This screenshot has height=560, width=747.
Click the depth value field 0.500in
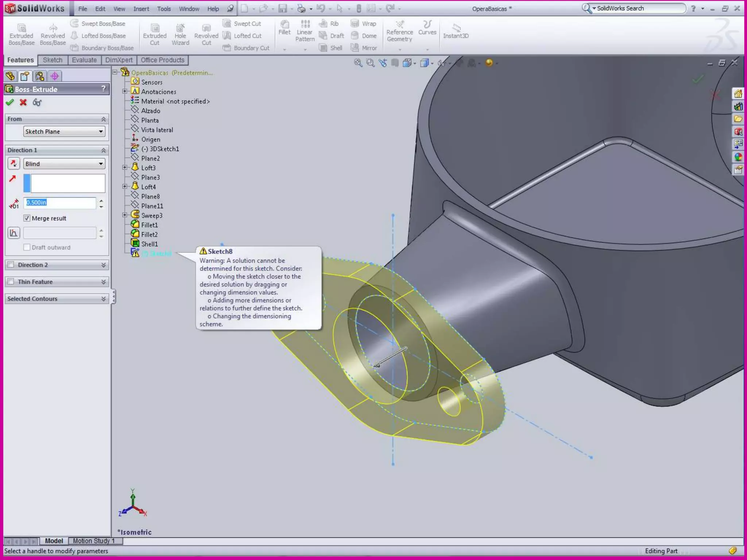pos(60,203)
